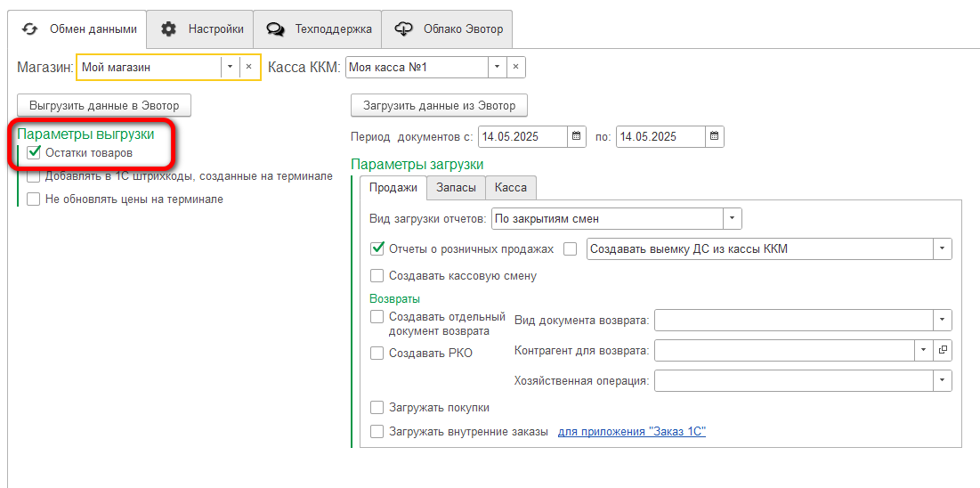This screenshot has width=980, height=488.
Task: Enable Загружать внутренние заказы checkbox
Action: coord(377,432)
